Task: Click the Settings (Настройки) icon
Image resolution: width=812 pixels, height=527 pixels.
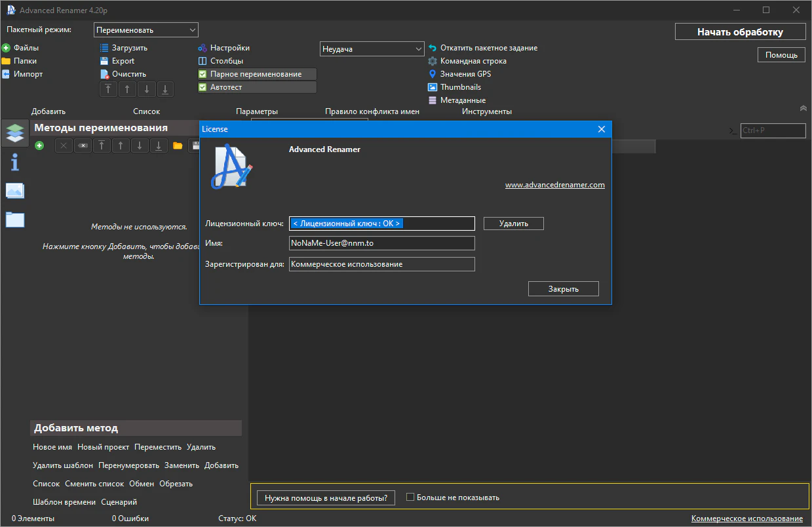Action: click(203, 48)
